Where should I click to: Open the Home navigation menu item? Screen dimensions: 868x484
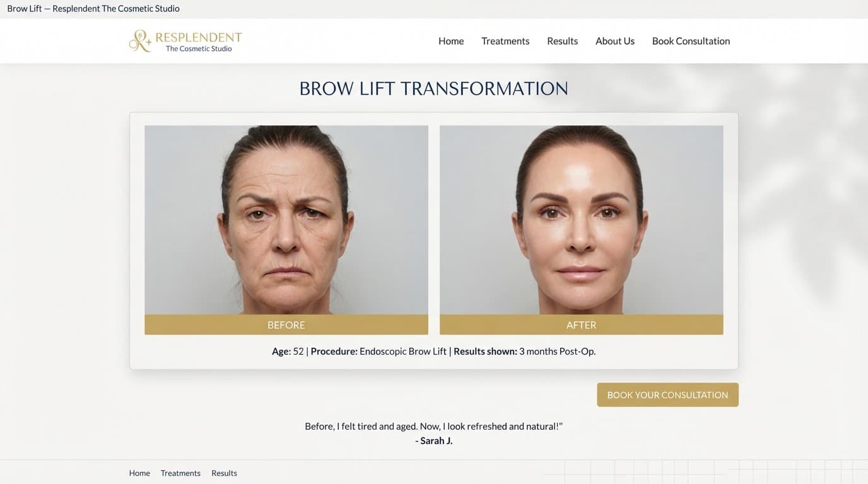[451, 41]
